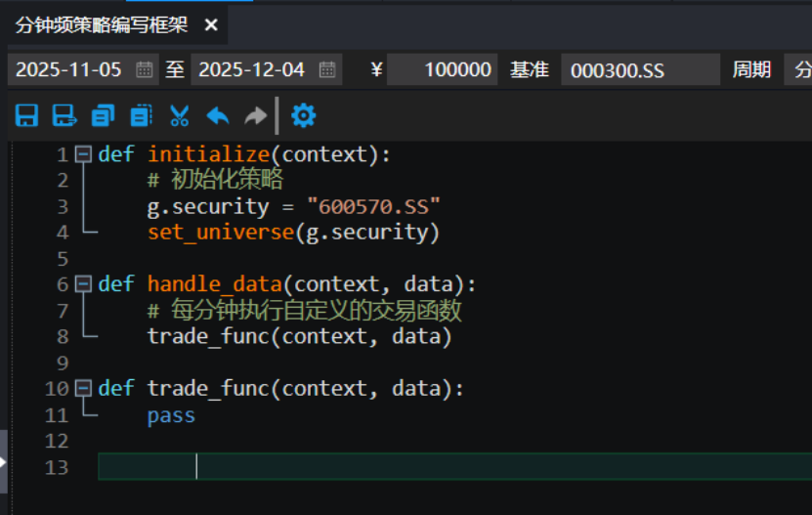Image resolution: width=812 pixels, height=515 pixels.
Task: Collapse the initialize function block
Action: 83,154
